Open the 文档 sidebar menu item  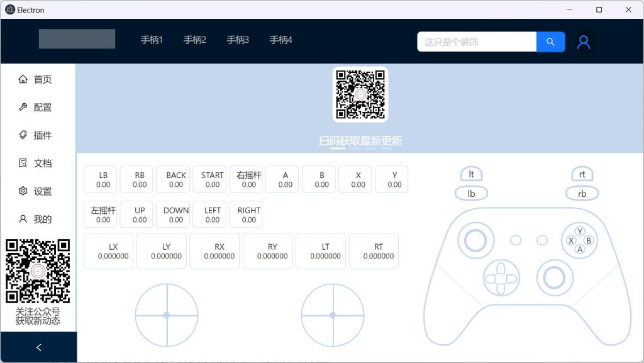click(38, 163)
